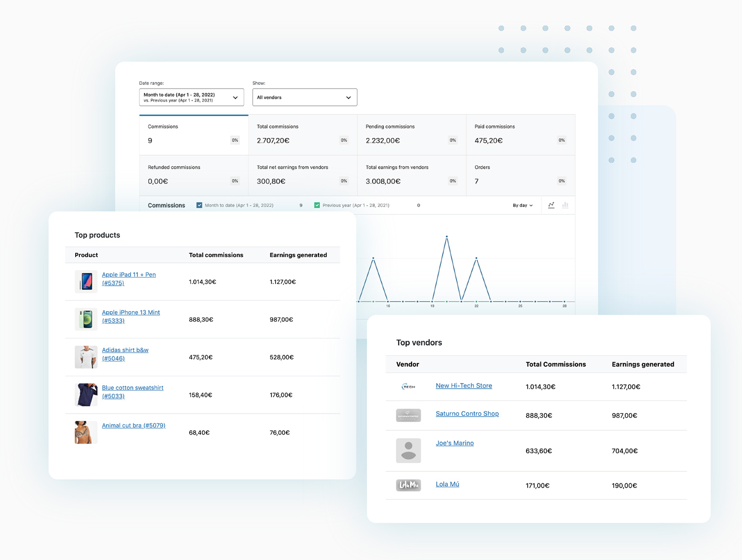Screen dimensions: 742x560
Task: Click the Paid commissions metric card
Action: pyautogui.click(x=520, y=134)
